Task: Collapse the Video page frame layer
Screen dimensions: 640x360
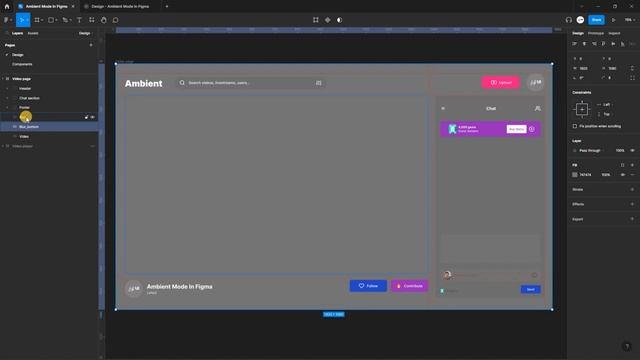Action: (x=3, y=79)
